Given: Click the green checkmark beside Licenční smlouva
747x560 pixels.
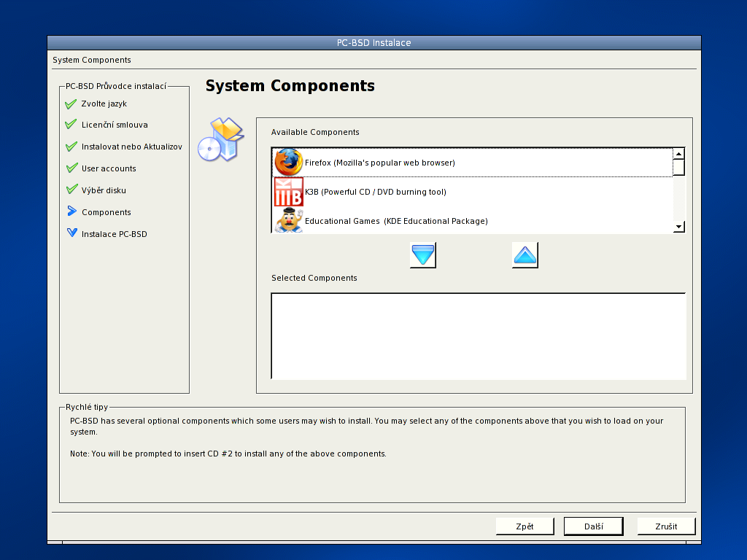Looking at the screenshot, I should click(x=71, y=124).
